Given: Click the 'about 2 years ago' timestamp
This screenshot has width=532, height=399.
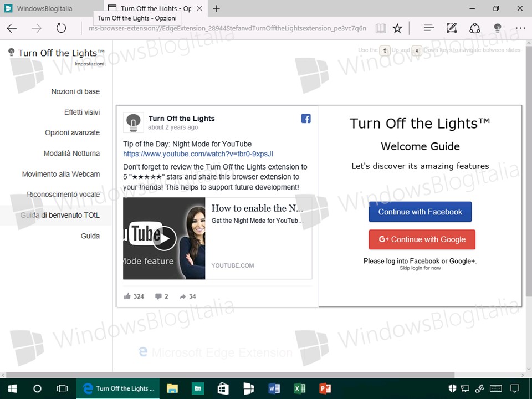Looking at the screenshot, I should (173, 127).
